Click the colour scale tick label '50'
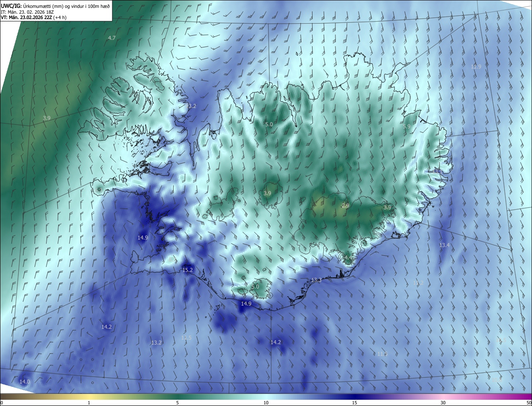 (529, 403)
